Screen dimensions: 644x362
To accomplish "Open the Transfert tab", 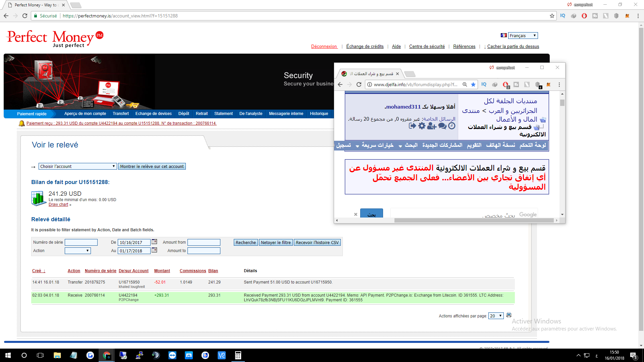I will [121, 114].
